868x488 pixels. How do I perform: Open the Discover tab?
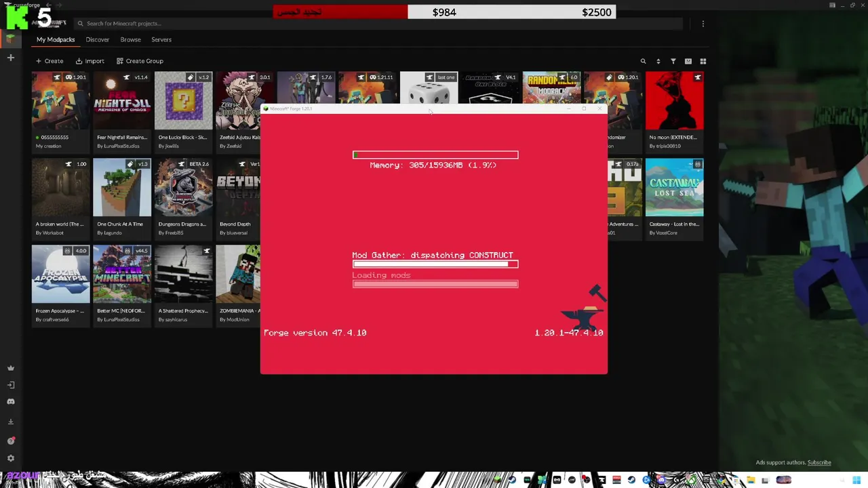coord(98,39)
